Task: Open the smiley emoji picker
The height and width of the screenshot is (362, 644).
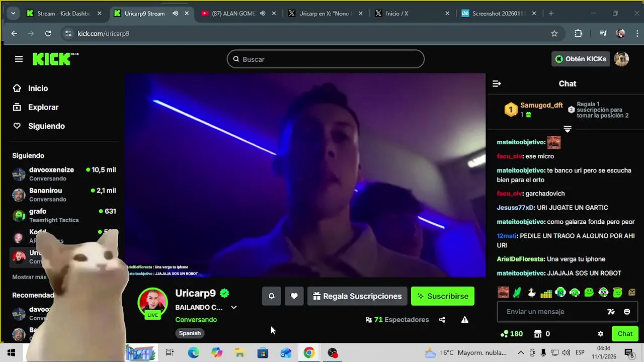Action: 627,312
